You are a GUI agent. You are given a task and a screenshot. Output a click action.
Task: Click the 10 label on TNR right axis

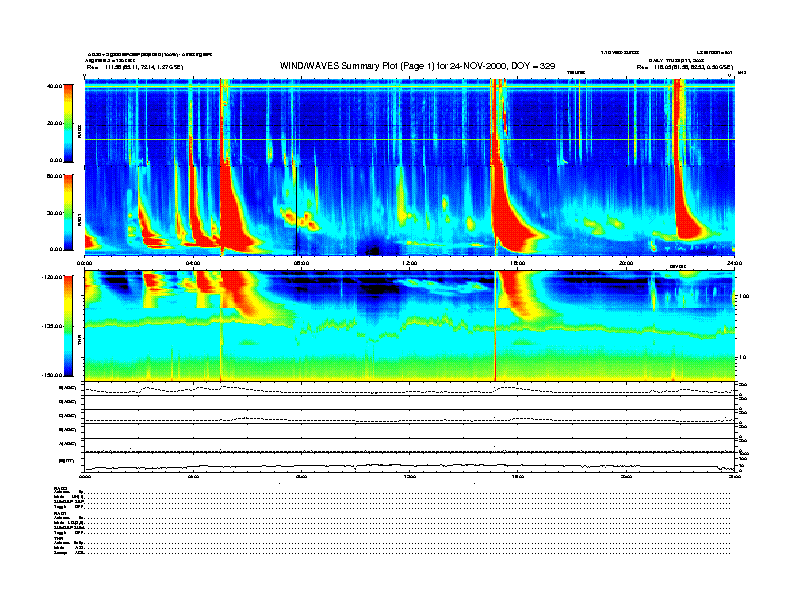(743, 357)
